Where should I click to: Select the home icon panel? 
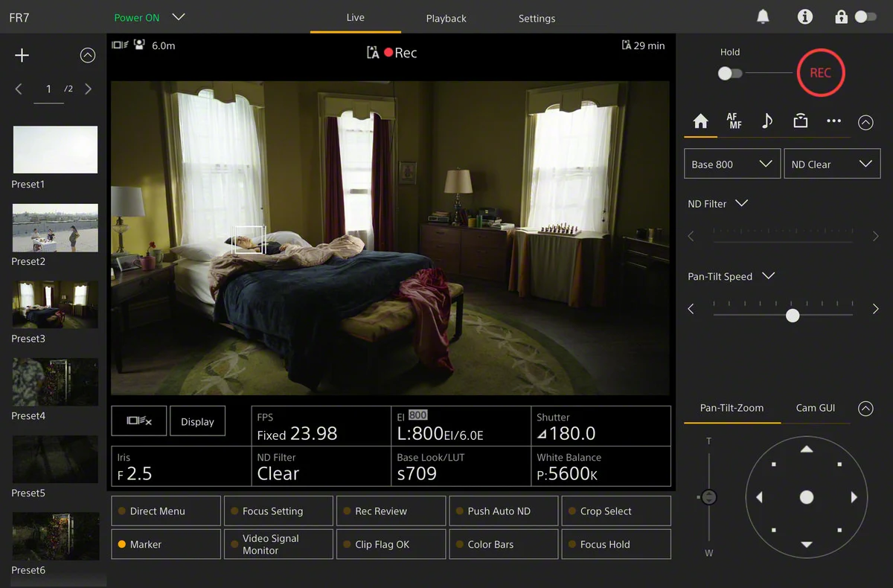pyautogui.click(x=700, y=121)
